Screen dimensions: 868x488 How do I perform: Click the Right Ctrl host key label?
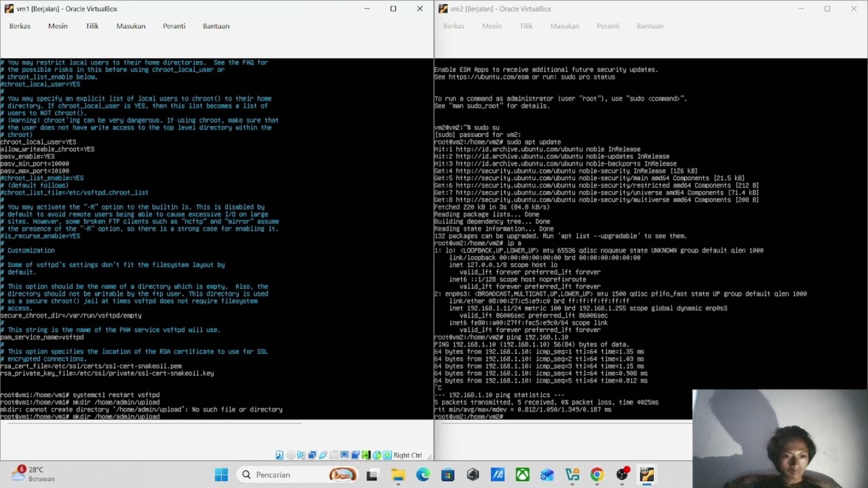tap(408, 455)
